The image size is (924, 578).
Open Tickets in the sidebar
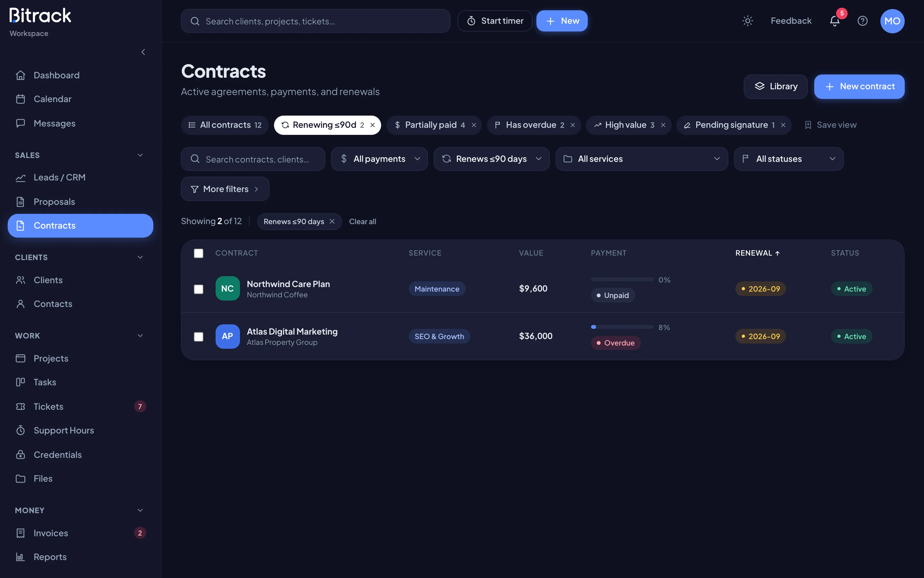pyautogui.click(x=80, y=406)
